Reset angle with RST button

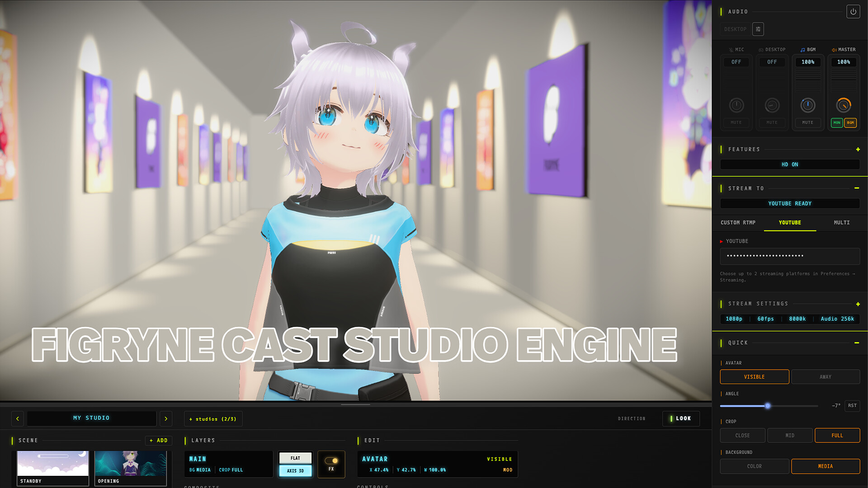tap(852, 406)
